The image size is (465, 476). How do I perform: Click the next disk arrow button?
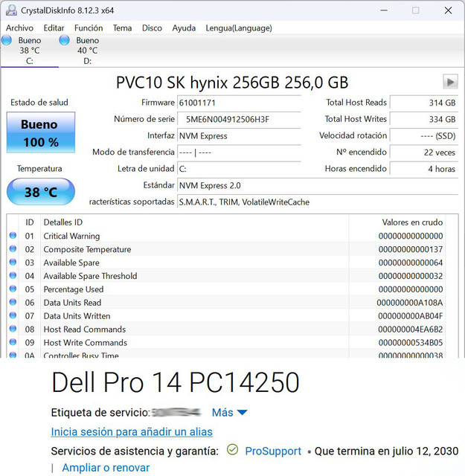tap(449, 82)
